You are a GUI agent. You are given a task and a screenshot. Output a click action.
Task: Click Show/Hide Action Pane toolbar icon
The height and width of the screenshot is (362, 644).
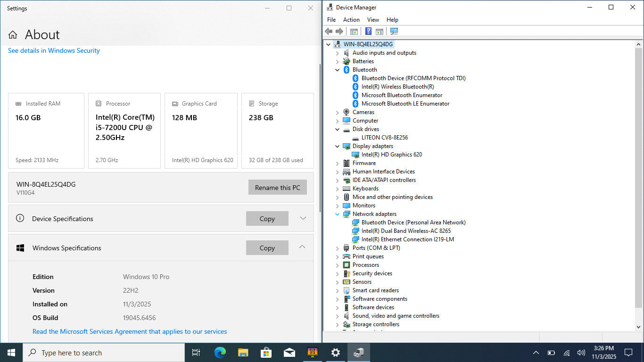pyautogui.click(x=380, y=32)
